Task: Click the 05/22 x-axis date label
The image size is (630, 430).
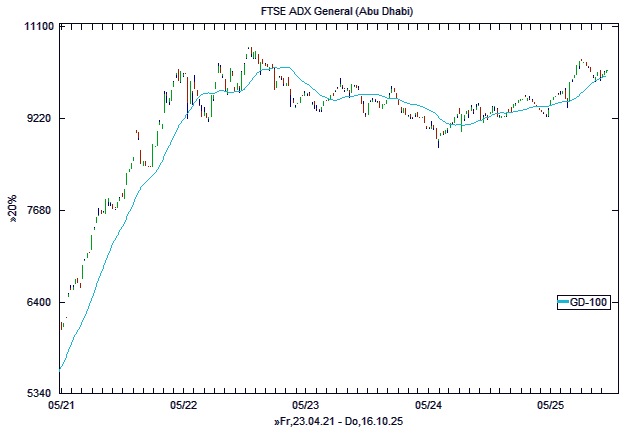Action: tap(184, 406)
